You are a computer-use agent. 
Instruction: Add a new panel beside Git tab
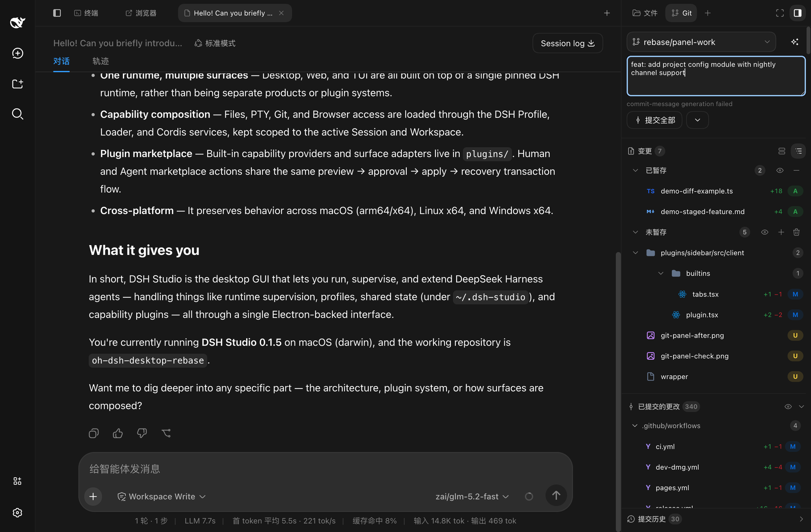click(708, 13)
